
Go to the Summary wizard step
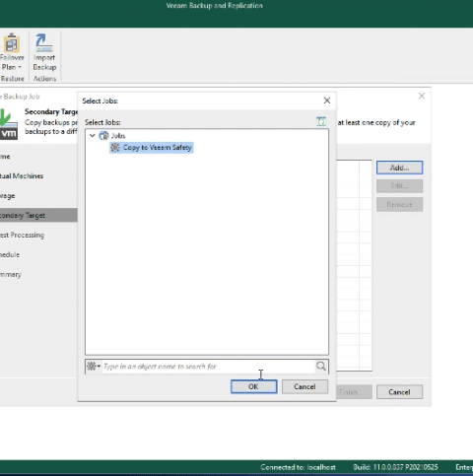[11, 275]
